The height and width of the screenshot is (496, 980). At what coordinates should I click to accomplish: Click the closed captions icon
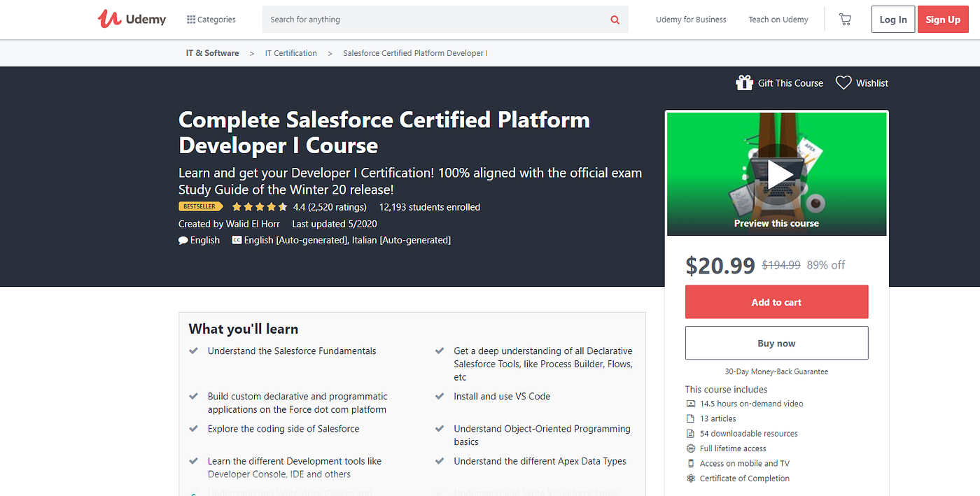(237, 240)
